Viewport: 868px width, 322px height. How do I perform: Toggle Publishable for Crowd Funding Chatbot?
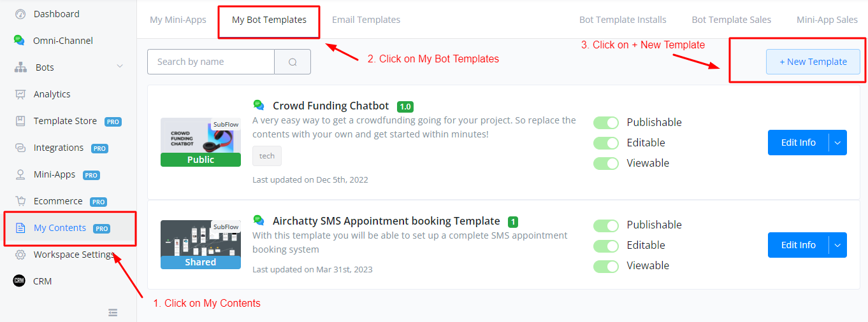tap(606, 122)
